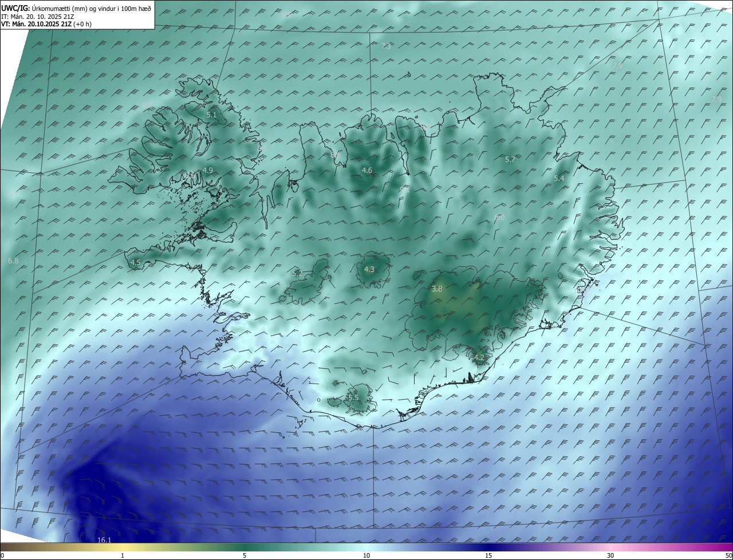This screenshot has width=733, height=560.
Task: Select the line "IT: Mán. 20. 10. 2025 21Z"
Action: click(x=39, y=16)
